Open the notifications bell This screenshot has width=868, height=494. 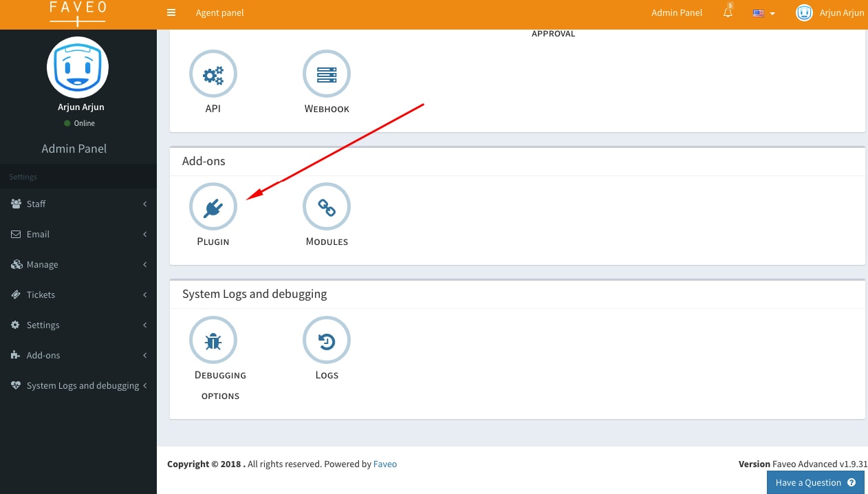coord(727,12)
